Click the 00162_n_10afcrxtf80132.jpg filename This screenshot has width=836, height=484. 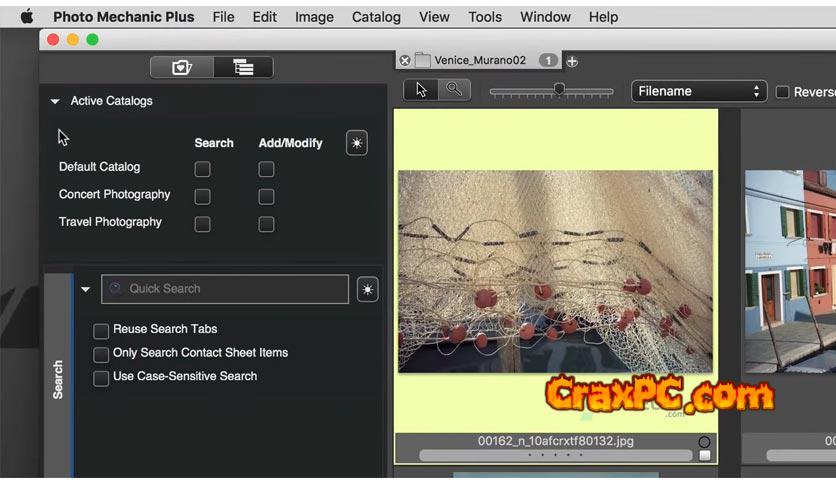556,441
